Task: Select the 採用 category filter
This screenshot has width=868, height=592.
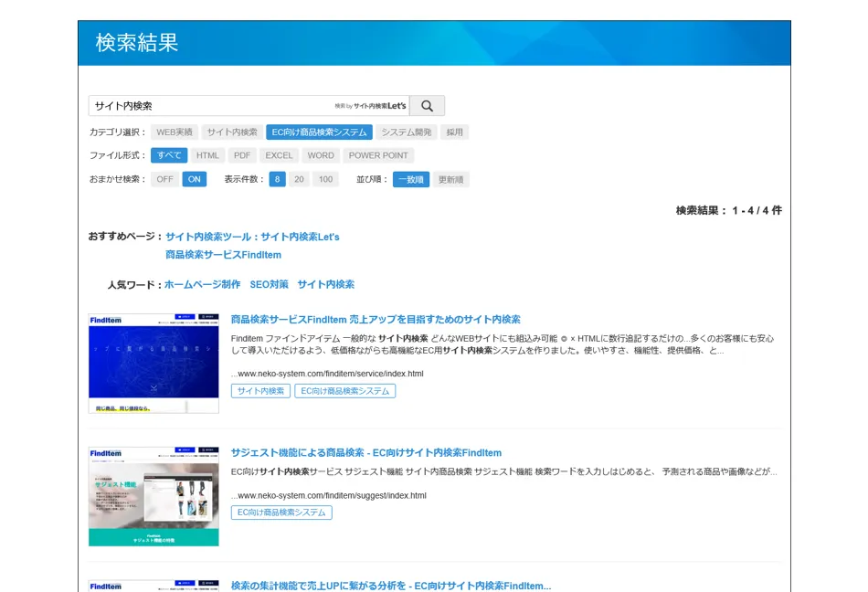Action: 454,132
